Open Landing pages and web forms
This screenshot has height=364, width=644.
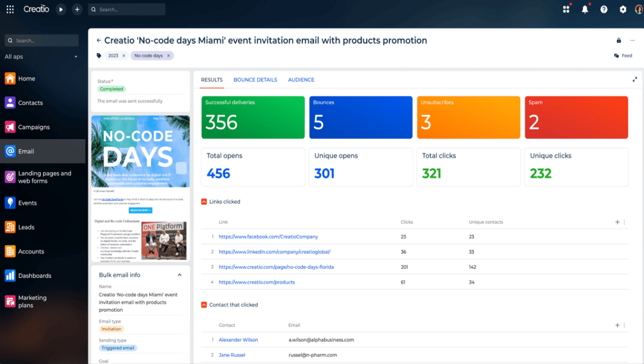43,177
